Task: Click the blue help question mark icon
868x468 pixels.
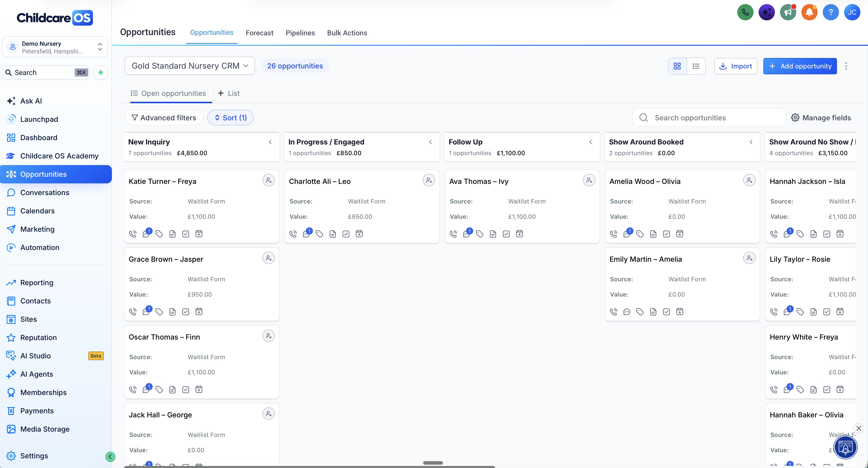Action: (x=831, y=12)
